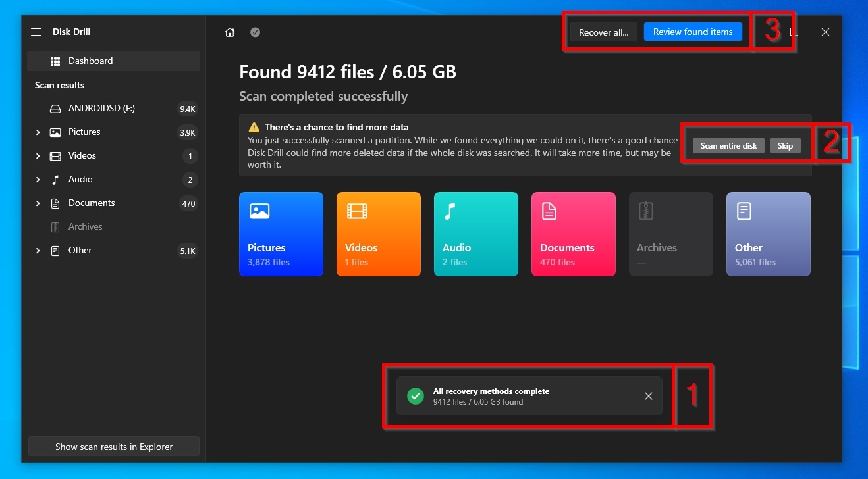Viewport: 868px width, 479px height.
Task: Click Found 9412 files / 6.05 GB heading
Action: pyautogui.click(x=348, y=72)
